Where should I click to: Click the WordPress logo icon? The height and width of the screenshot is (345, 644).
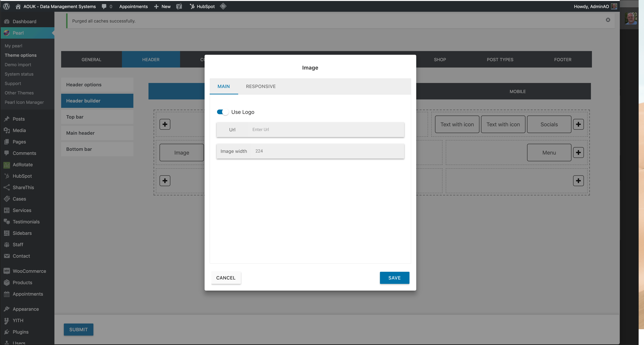coord(7,7)
